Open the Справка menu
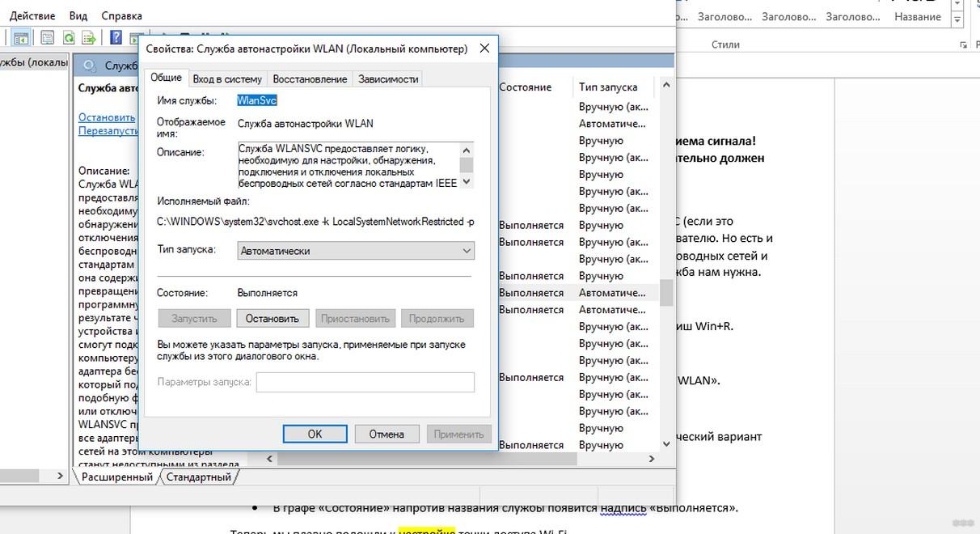Viewport: 980px width, 534px height. [122, 15]
